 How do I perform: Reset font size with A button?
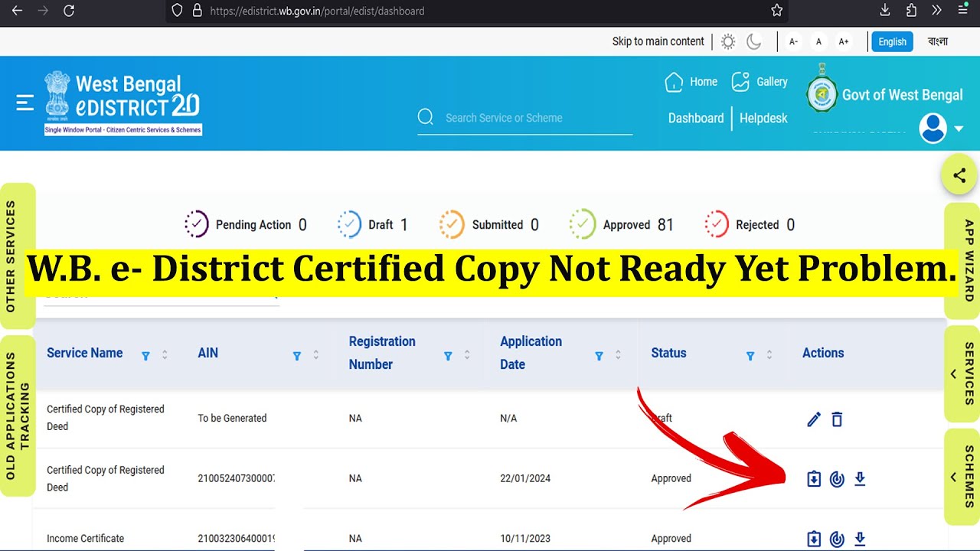(x=818, y=42)
